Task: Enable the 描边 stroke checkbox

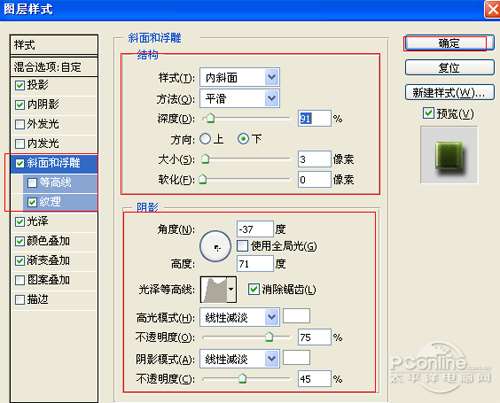Action: pyautogui.click(x=20, y=300)
